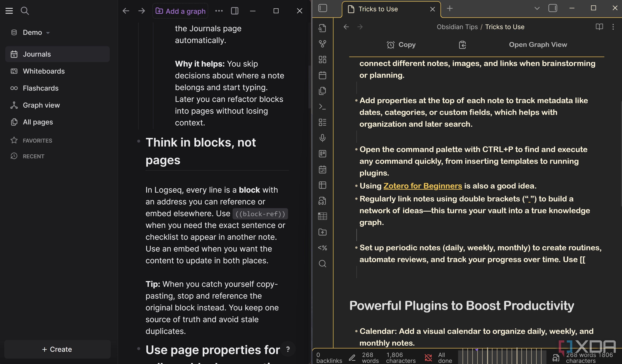Screen dimensions: 622x364
Task: Click the canvas ribbon icon
Action: (322, 60)
